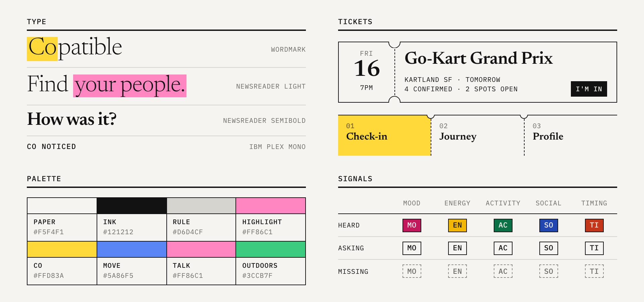The height and width of the screenshot is (302, 644).
Task: Click the date number 16 on ticket
Action: tap(367, 68)
